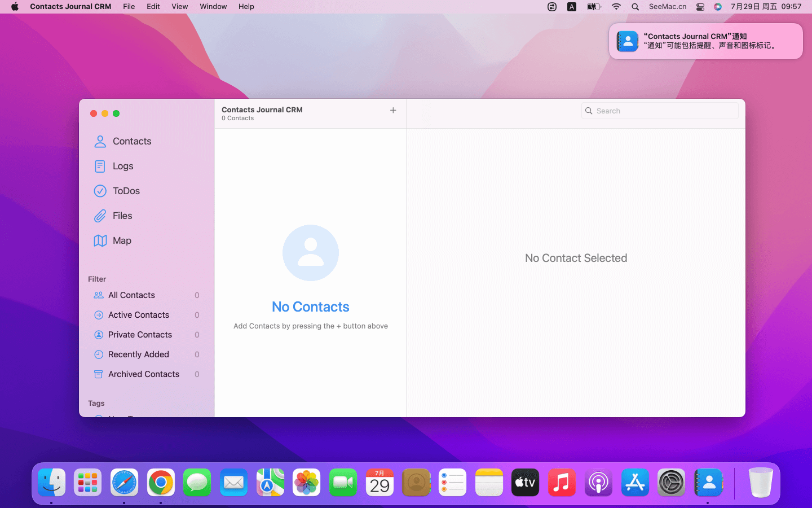
Task: Filter by Archived Contacts
Action: click(x=143, y=374)
